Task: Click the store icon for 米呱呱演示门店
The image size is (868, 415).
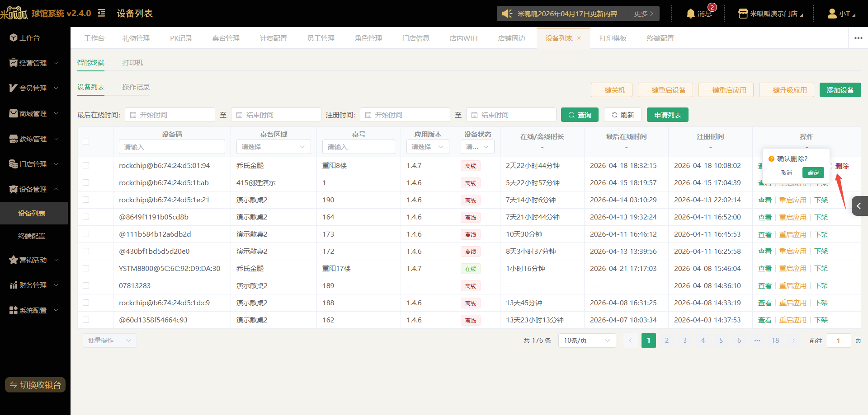Action: 743,14
